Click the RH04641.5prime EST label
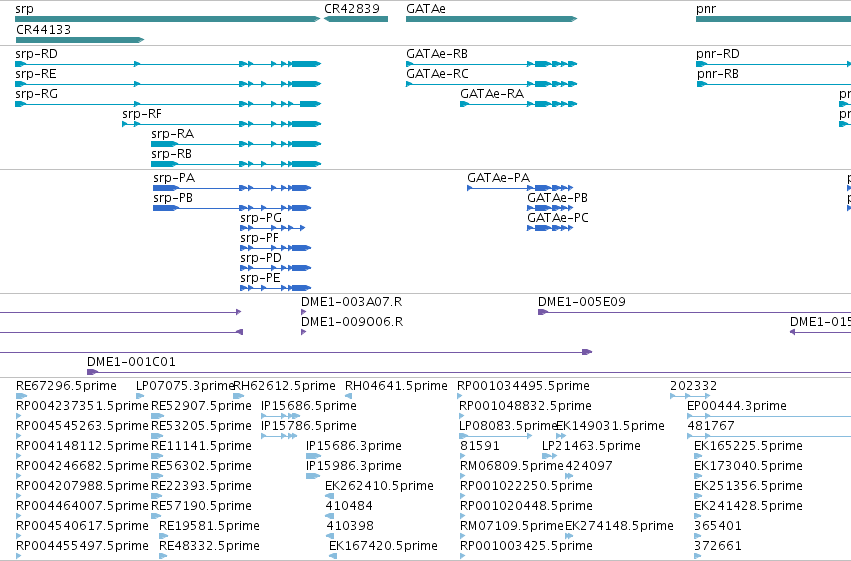The image size is (851, 561). click(396, 386)
